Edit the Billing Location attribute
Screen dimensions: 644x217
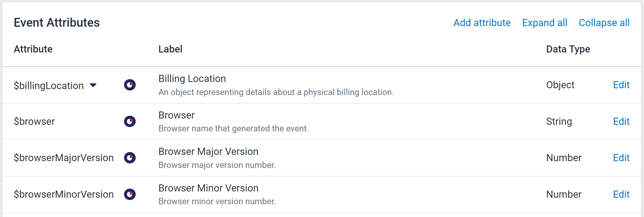621,85
